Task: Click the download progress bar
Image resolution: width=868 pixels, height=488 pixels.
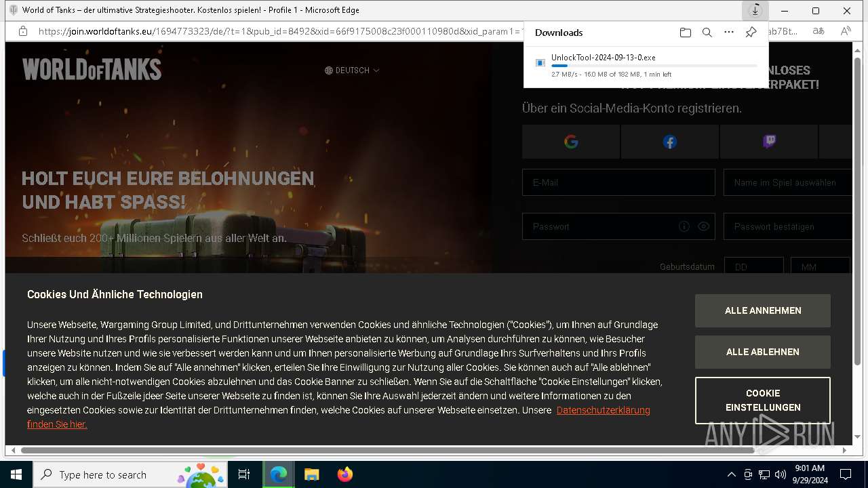Action: [x=654, y=66]
